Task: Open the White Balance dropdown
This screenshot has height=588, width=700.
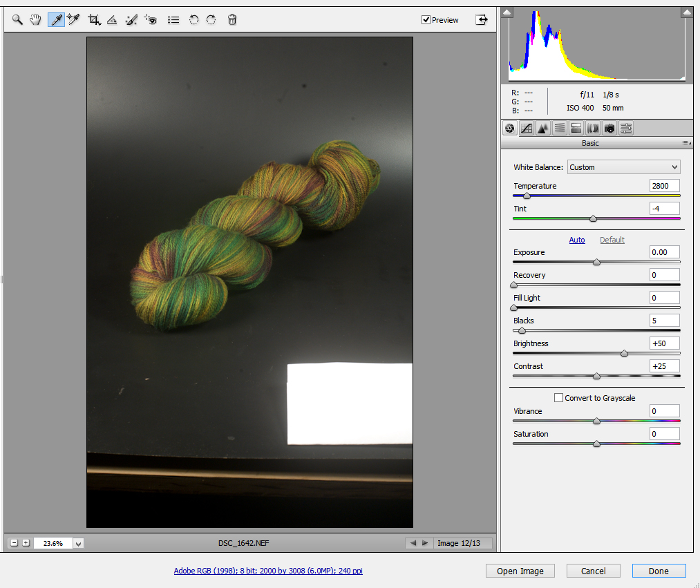Action: 623,167
